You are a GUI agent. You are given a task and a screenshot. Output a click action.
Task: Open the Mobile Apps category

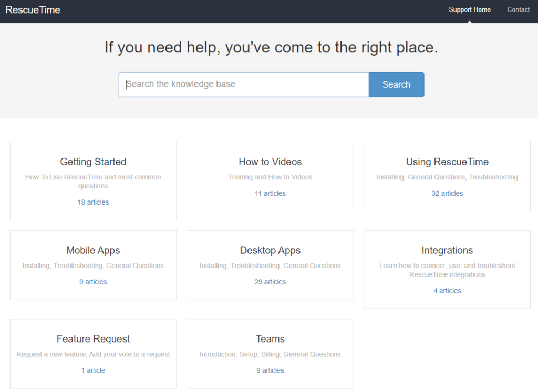click(x=93, y=250)
